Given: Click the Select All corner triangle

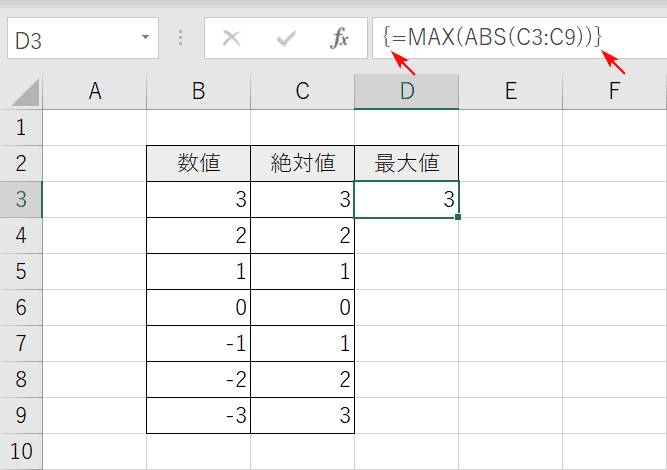Looking at the screenshot, I should [x=26, y=92].
